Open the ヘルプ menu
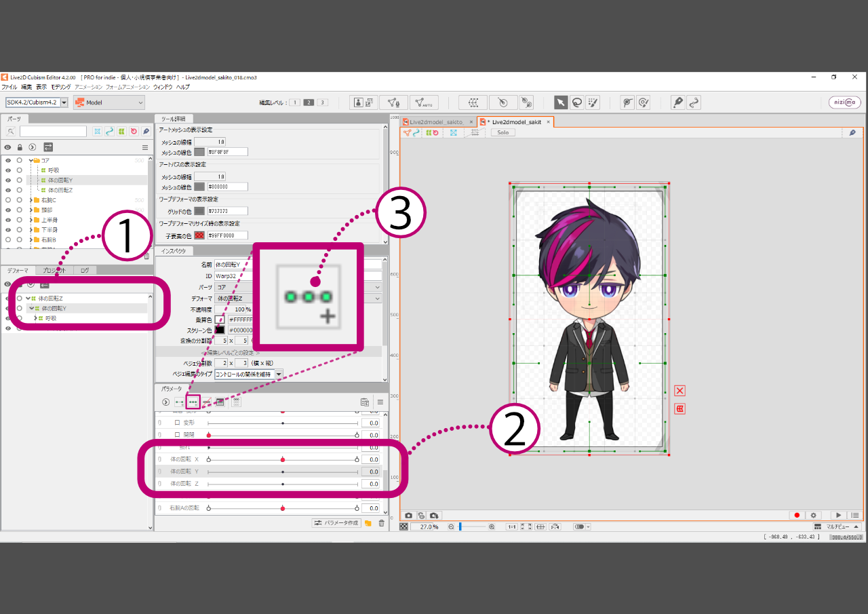Screen dimensions: 868x614 point(183,88)
